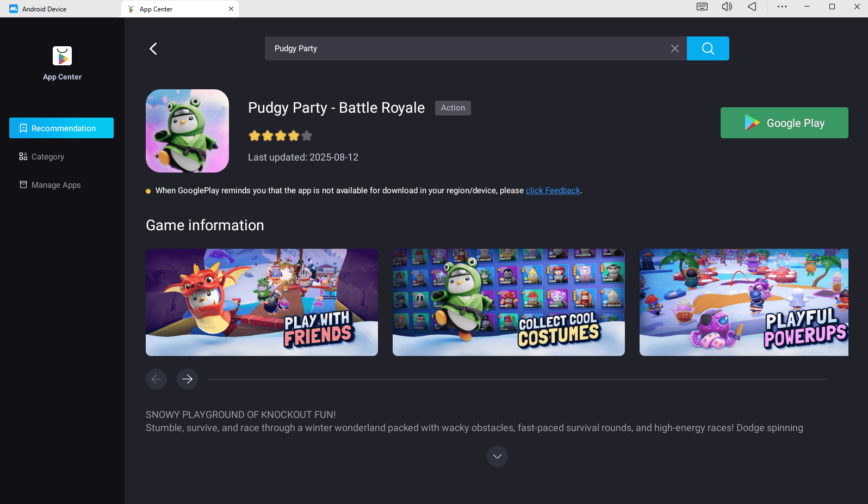Click the screenshot carousel scroll track
868x504 pixels.
coord(517,379)
